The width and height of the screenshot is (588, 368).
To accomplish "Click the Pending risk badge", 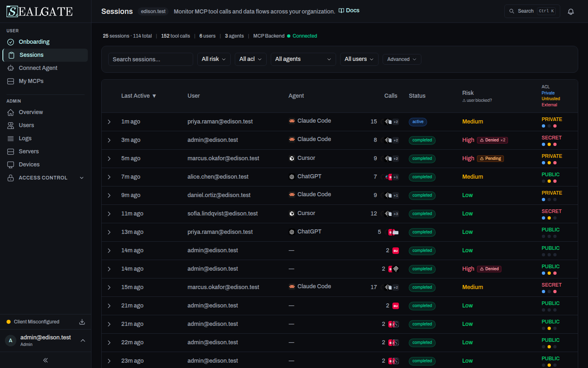I will pos(490,159).
